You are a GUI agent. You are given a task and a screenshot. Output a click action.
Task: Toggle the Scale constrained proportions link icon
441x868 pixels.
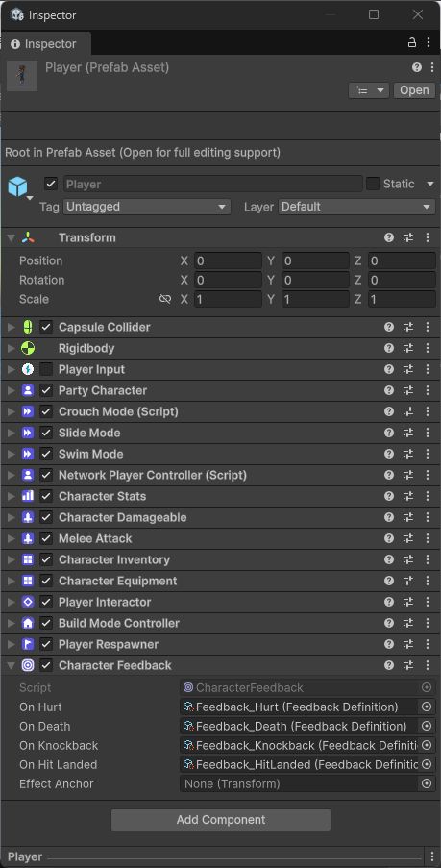click(x=165, y=300)
